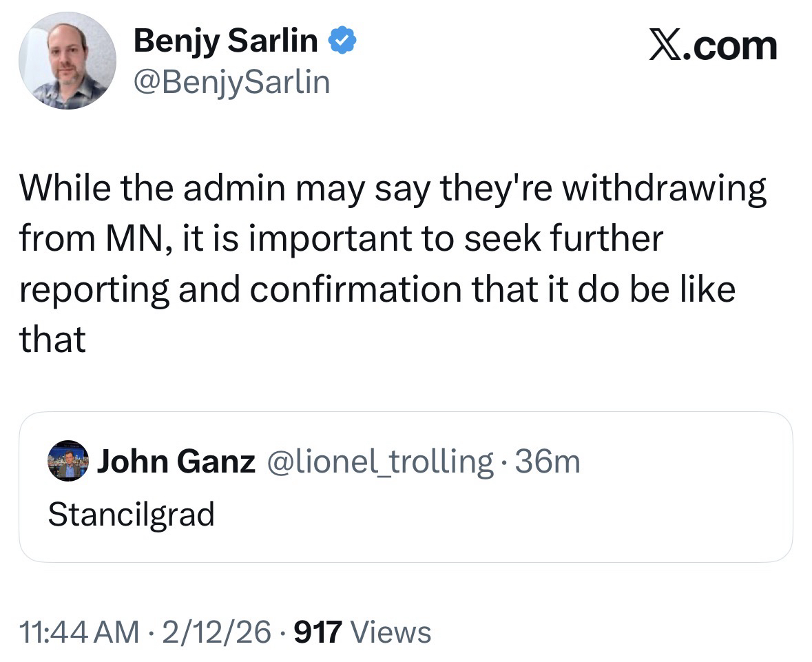Click the bold 917 view count
The image size is (812, 662).
[317, 632]
